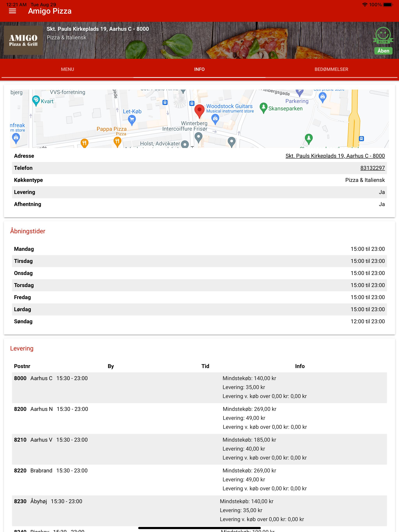The height and width of the screenshot is (532, 399).
Task: Call phone number 83132297
Action: pos(372,168)
